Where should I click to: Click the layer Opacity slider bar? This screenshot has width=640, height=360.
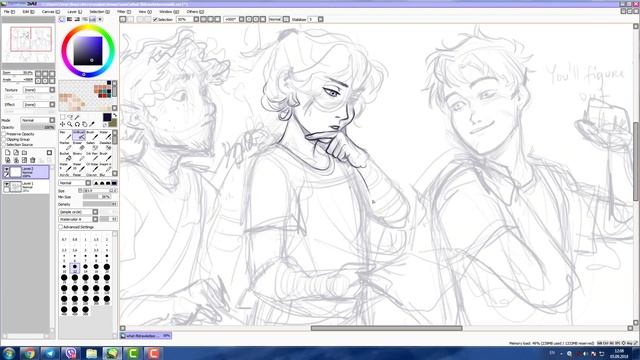coord(38,127)
